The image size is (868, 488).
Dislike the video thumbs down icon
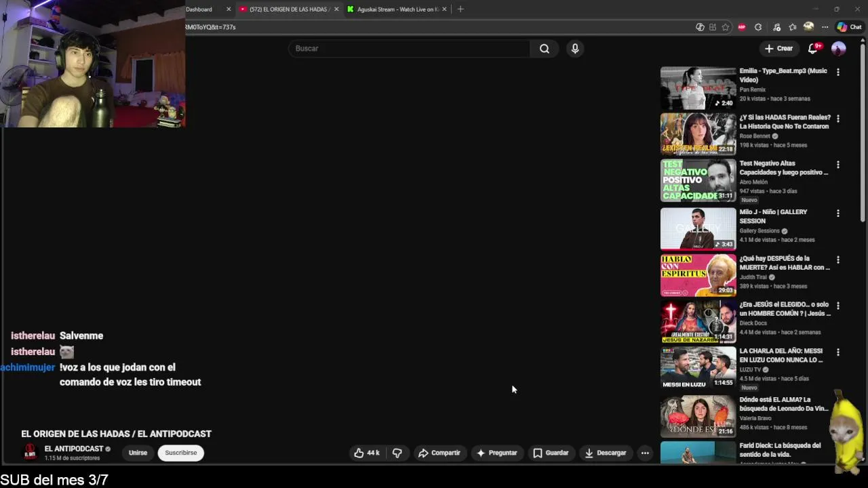click(x=397, y=453)
